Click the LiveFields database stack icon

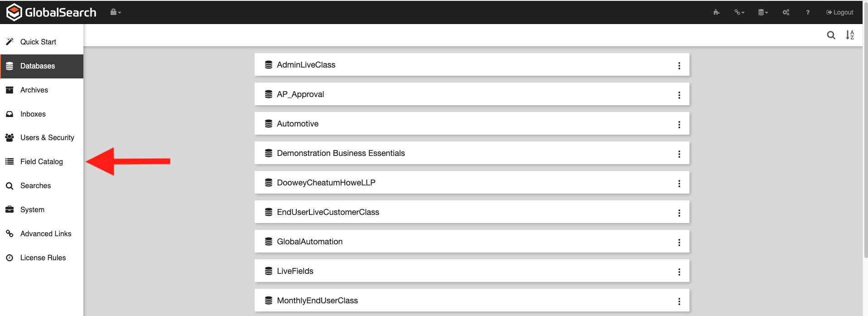(269, 271)
